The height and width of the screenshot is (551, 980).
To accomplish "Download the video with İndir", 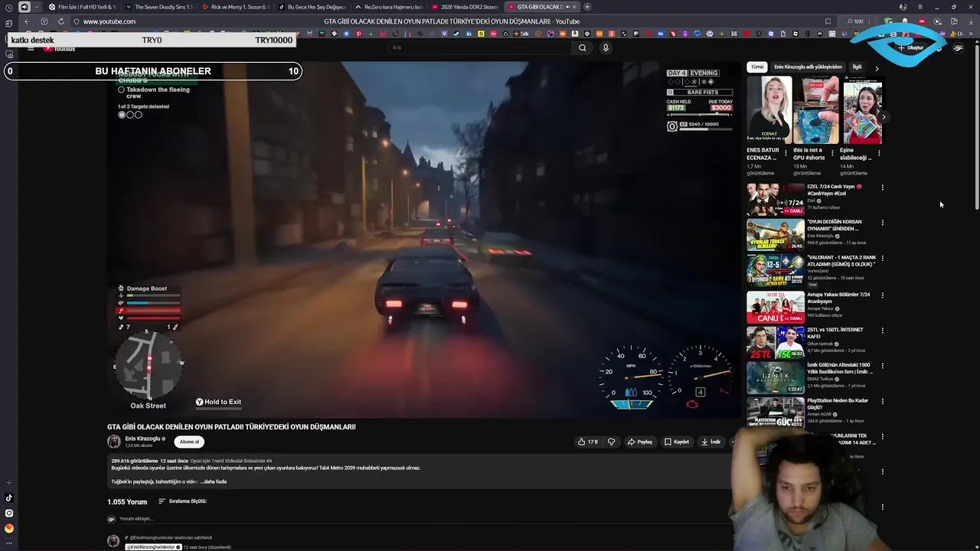I will 711,442.
